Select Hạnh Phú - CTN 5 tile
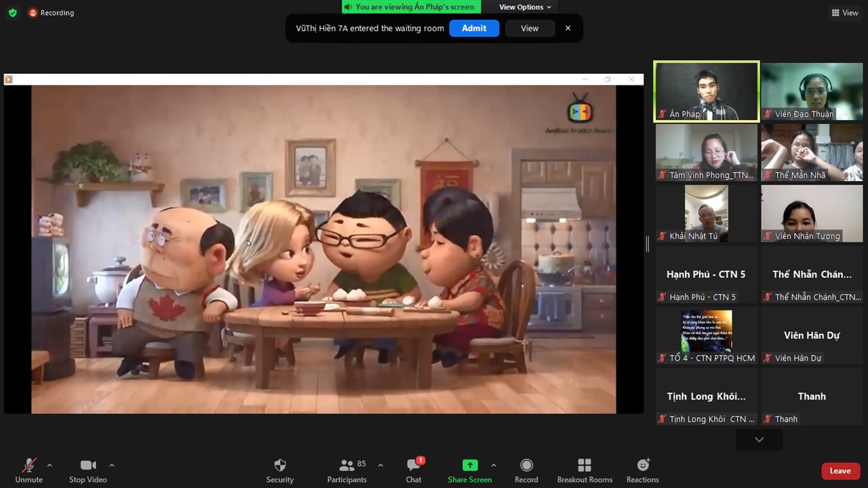Viewport: 868px width, 488px height. point(706,274)
